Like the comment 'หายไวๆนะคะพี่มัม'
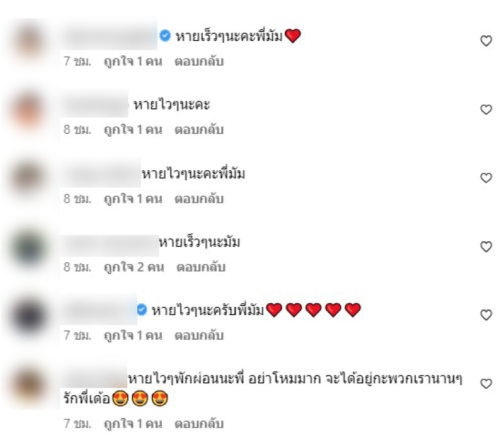This screenshot has width=504, height=438. coord(486,178)
